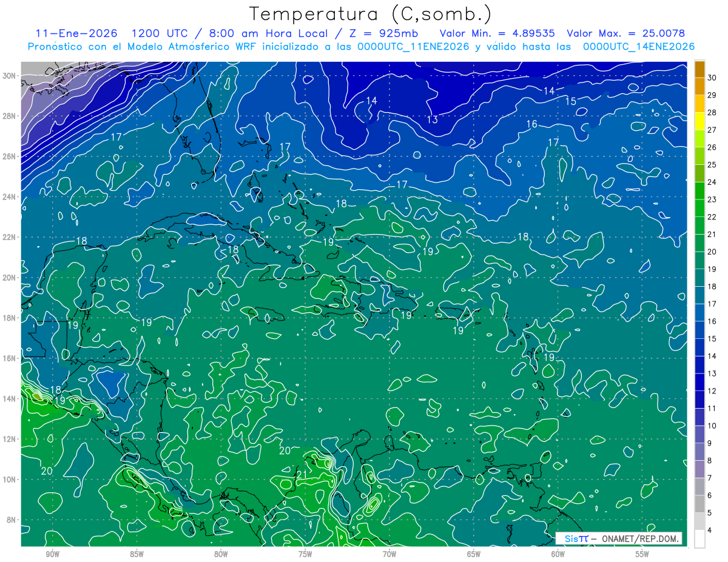The image size is (728, 562).
Task: Click the '60W' longitude axis label
Action: (x=558, y=555)
